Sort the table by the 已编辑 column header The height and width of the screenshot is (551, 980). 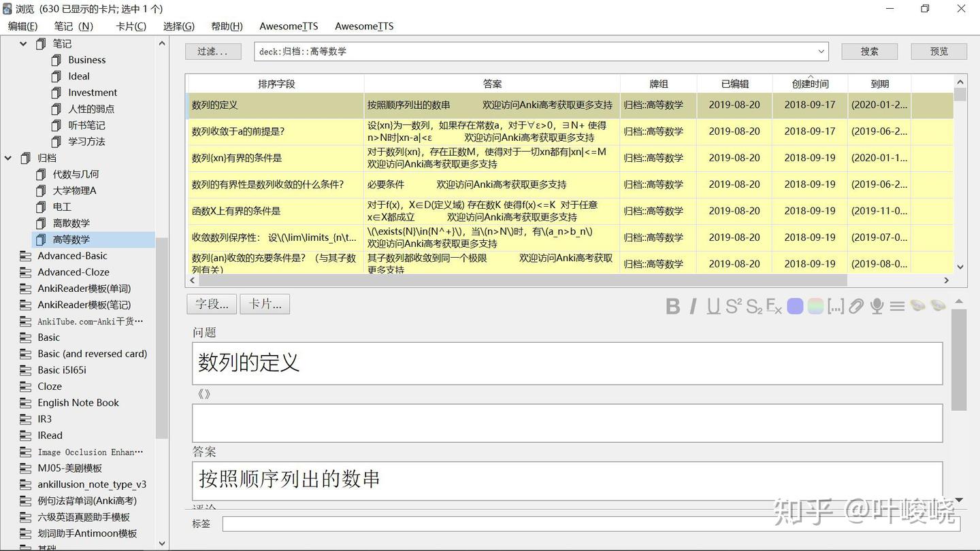coord(735,84)
